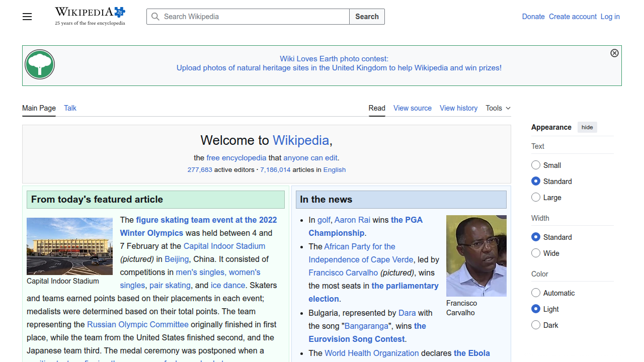Select Small text size
Screen dimensions: 644x362
pos(536,165)
